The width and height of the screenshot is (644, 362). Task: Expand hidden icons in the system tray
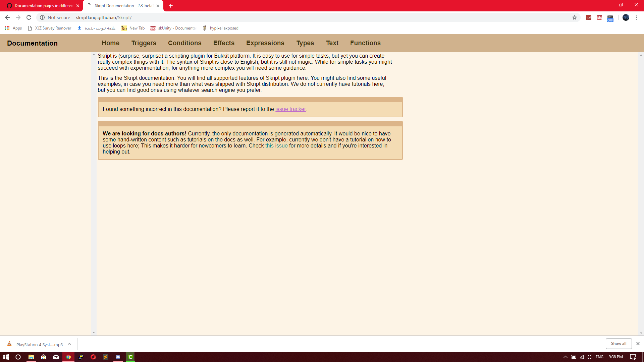click(565, 357)
